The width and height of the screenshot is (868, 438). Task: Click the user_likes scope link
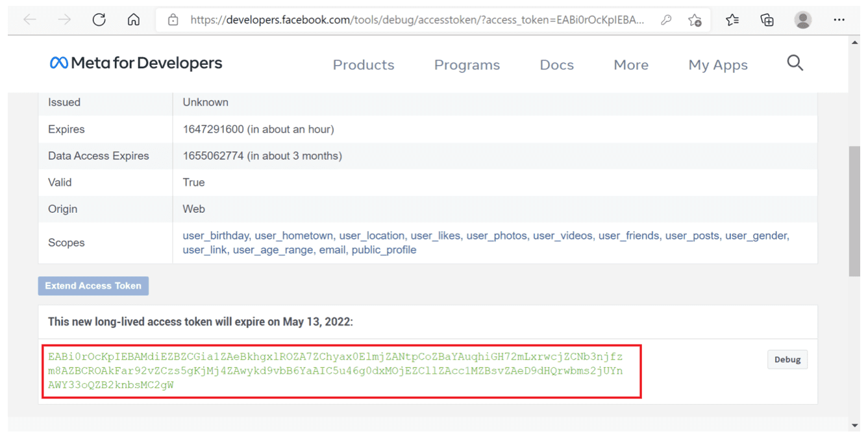click(x=436, y=236)
